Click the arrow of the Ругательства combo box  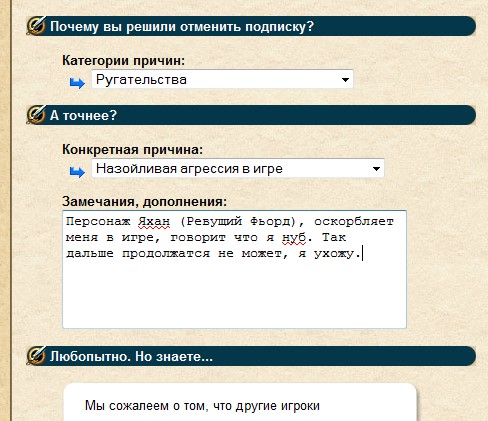[x=345, y=80]
